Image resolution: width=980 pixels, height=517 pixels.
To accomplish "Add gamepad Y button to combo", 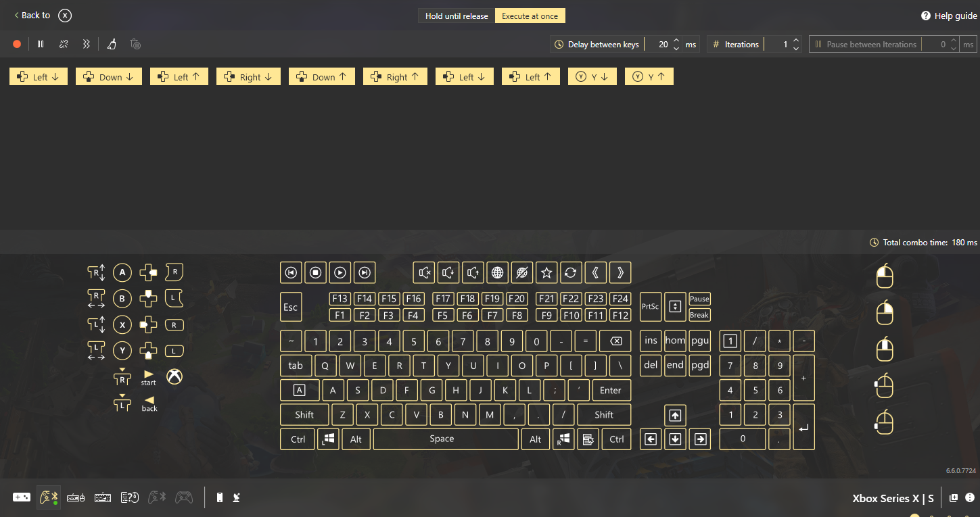I will 122,350.
